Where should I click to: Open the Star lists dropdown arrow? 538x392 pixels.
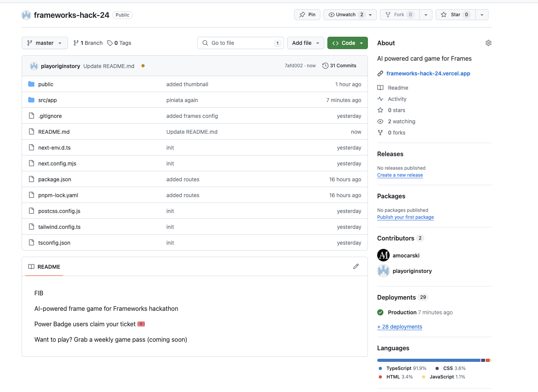[x=482, y=15]
